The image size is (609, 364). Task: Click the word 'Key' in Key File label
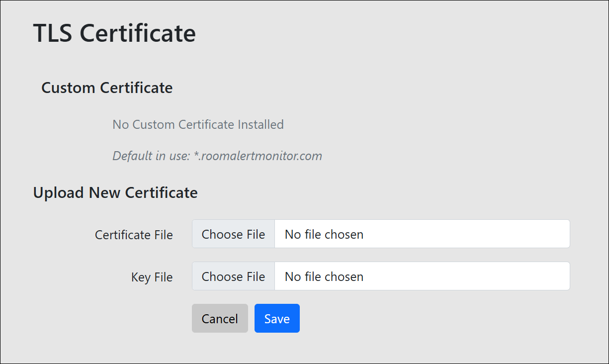(x=141, y=277)
